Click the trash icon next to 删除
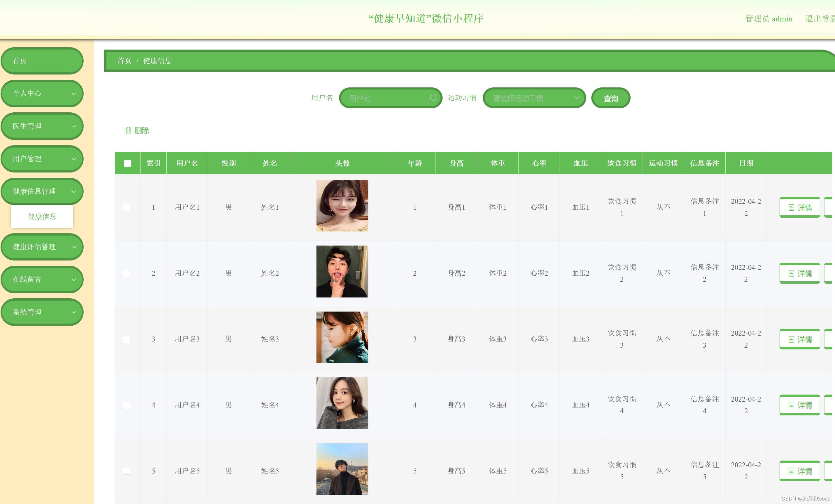 point(128,130)
